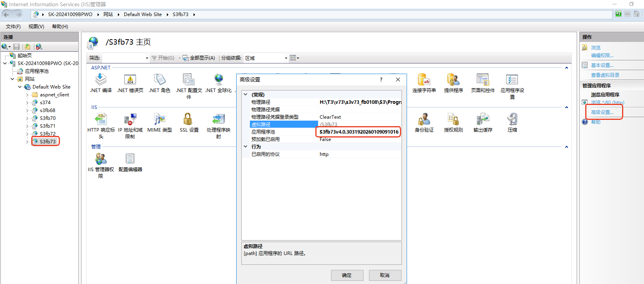Image resolution: width=644 pixels, height=284 pixels.
Task: Collapse the (常规) section in 高级设置
Action: [246, 94]
